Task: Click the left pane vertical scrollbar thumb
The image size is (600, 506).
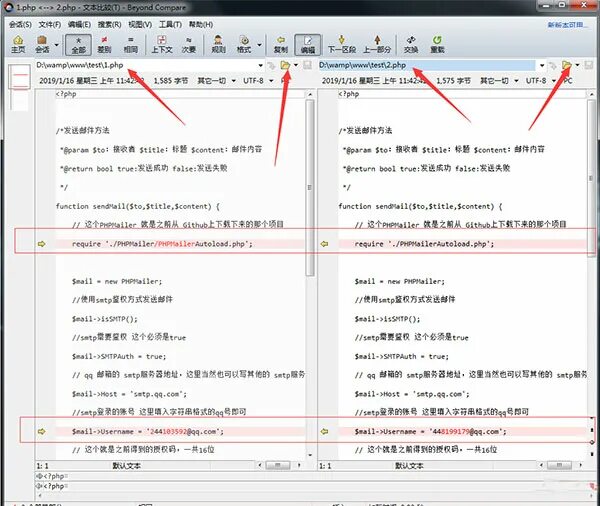Action: tap(310, 188)
